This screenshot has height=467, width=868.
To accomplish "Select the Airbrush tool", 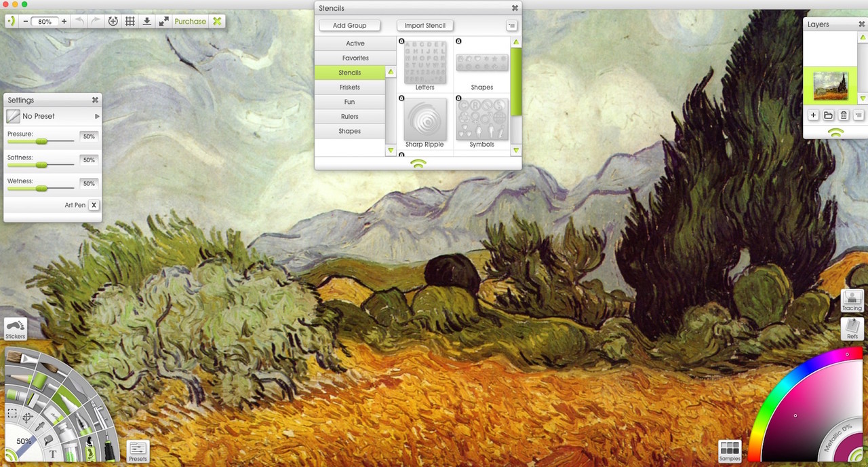I will (99, 415).
